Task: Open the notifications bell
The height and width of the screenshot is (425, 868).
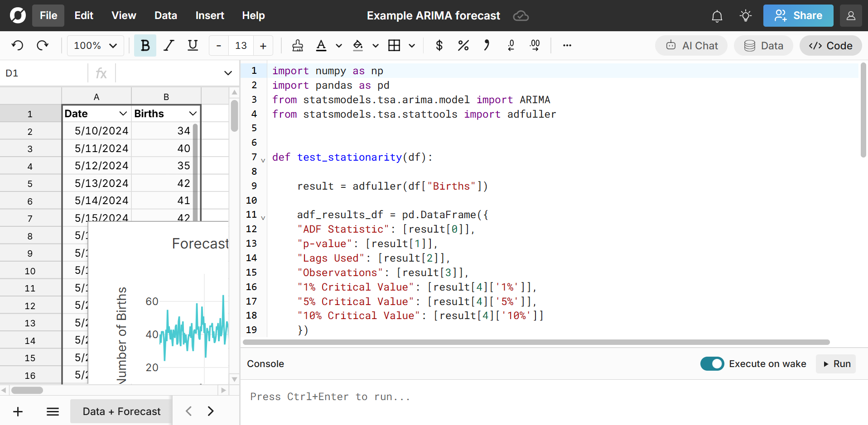Action: click(717, 16)
